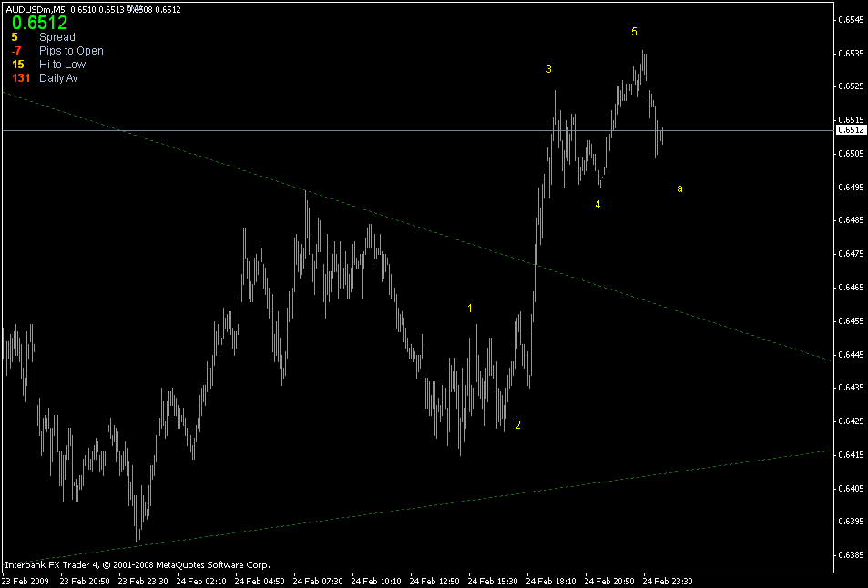This screenshot has height=588, width=868.
Task: Click the 24 Feb 23:30 time axis label
Action: (x=667, y=582)
